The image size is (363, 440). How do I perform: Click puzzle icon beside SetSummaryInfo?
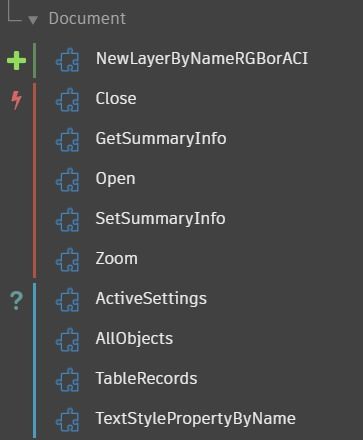point(68,220)
